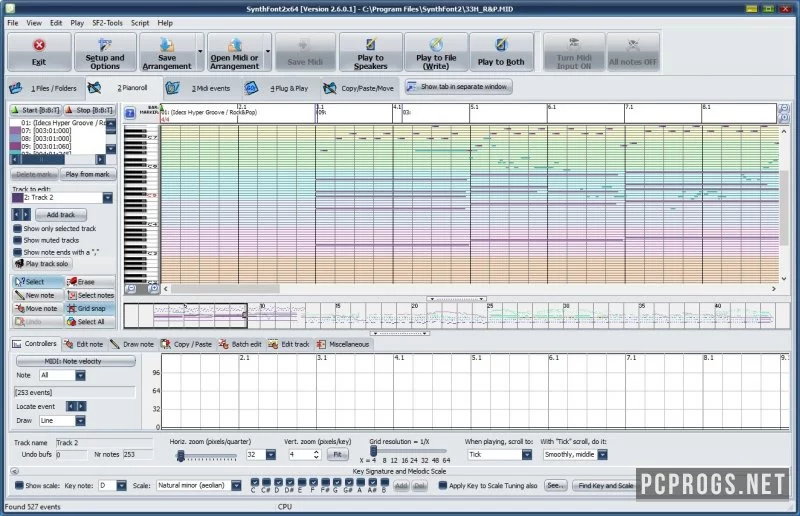This screenshot has height=516, width=800.
Task: Toggle the F# note scale checkbox
Action: click(x=325, y=482)
